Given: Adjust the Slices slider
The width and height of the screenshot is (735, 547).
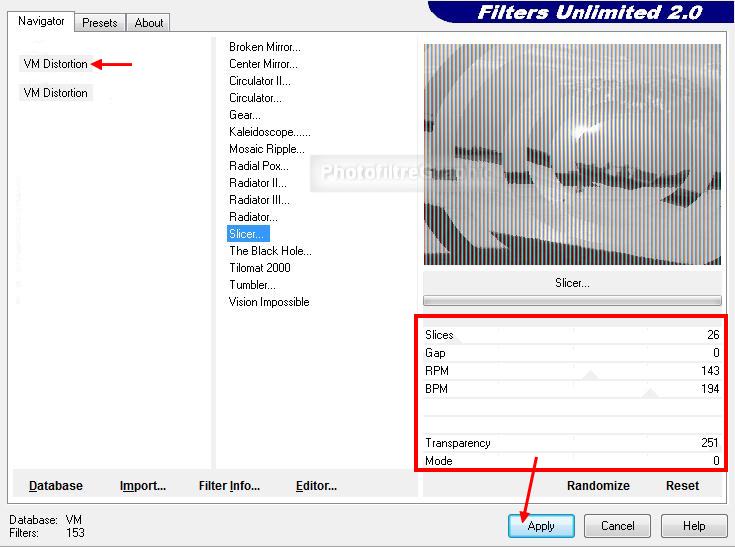Looking at the screenshot, I should [572, 335].
